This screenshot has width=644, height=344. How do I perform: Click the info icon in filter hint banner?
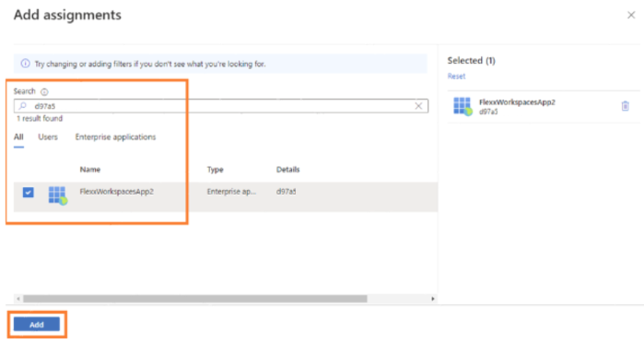click(x=26, y=64)
